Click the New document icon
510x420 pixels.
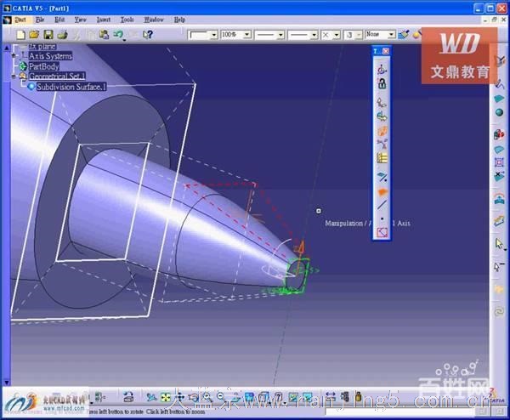(x=20, y=35)
